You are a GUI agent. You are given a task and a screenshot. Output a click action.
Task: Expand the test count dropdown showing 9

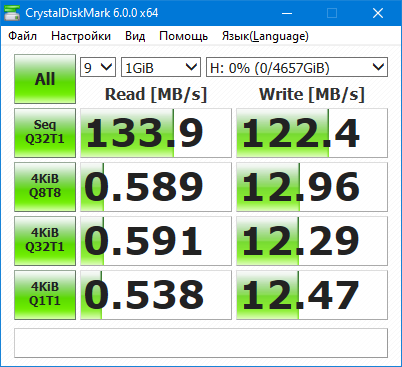tap(98, 67)
